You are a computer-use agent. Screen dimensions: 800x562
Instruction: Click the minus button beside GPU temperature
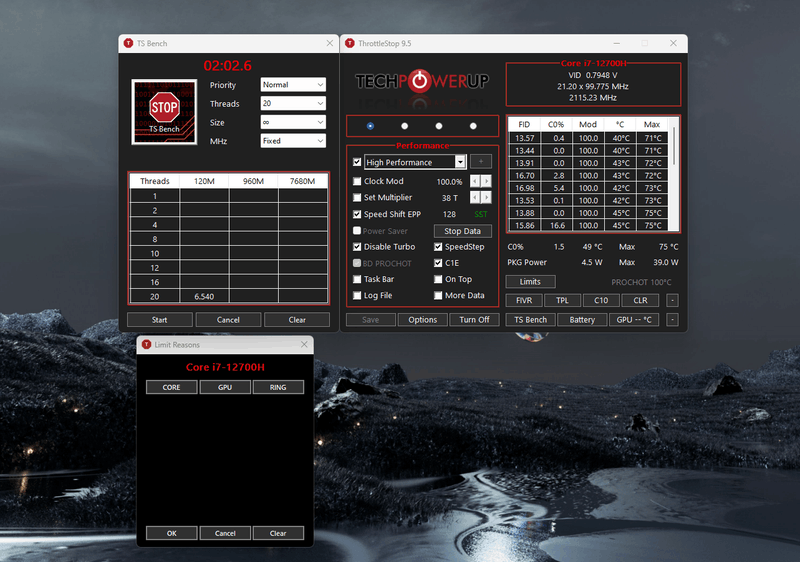[x=672, y=320]
